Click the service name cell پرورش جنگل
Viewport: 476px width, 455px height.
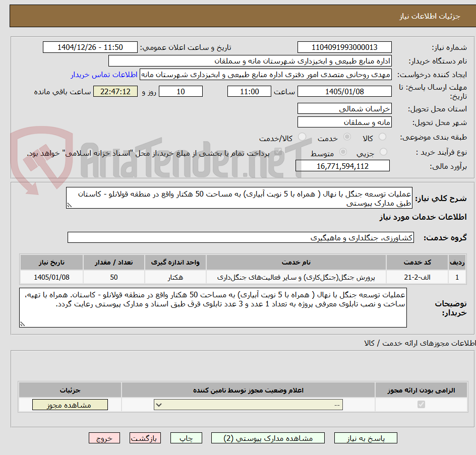coord(296,277)
